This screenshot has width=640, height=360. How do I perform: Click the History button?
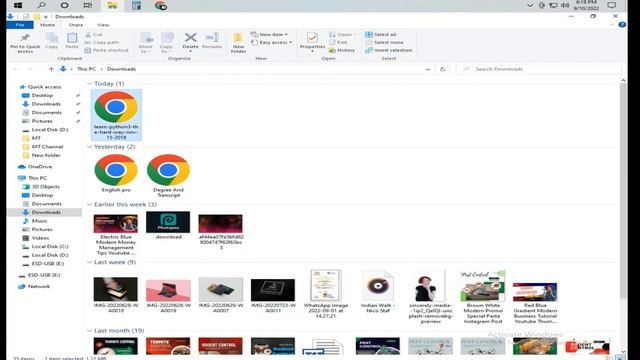342,50
